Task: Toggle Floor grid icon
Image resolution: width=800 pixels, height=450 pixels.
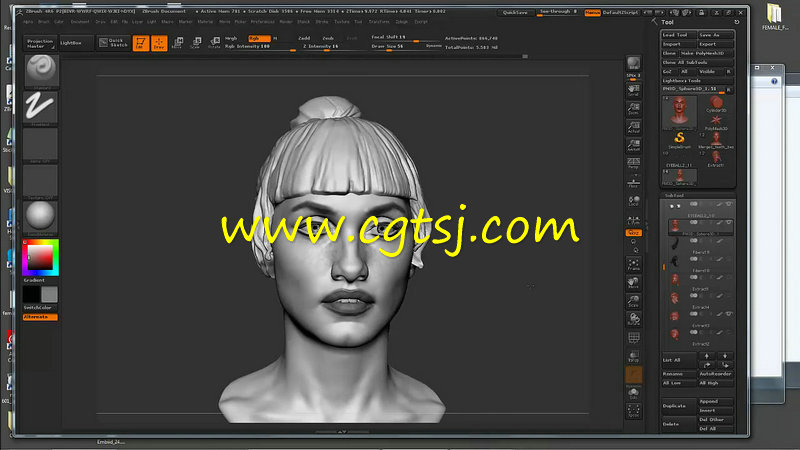Action: (634, 183)
